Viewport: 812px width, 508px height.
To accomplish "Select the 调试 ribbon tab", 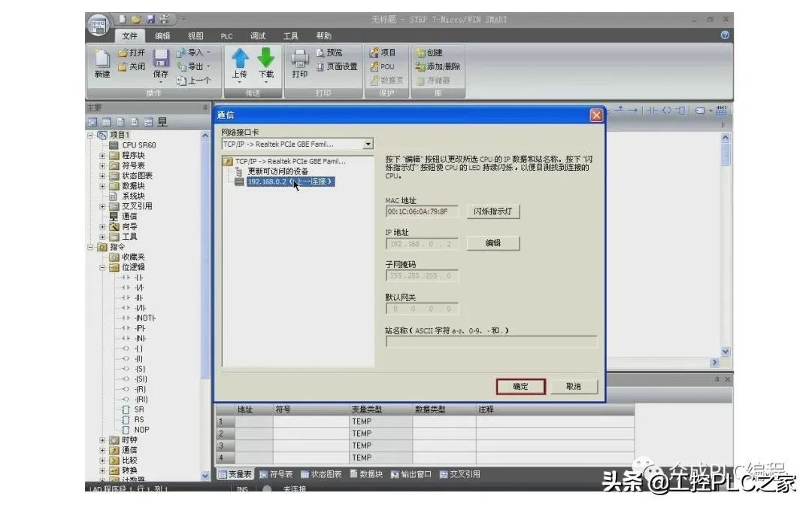I will (x=258, y=36).
